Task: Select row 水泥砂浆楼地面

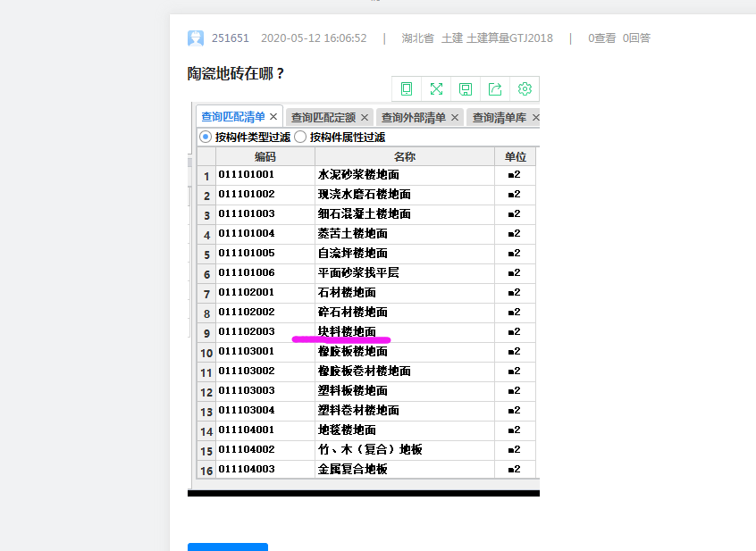Action: click(x=366, y=176)
